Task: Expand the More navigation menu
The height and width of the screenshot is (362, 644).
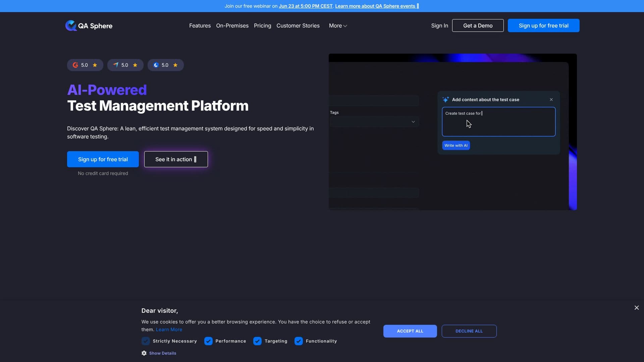Action: coord(338,26)
